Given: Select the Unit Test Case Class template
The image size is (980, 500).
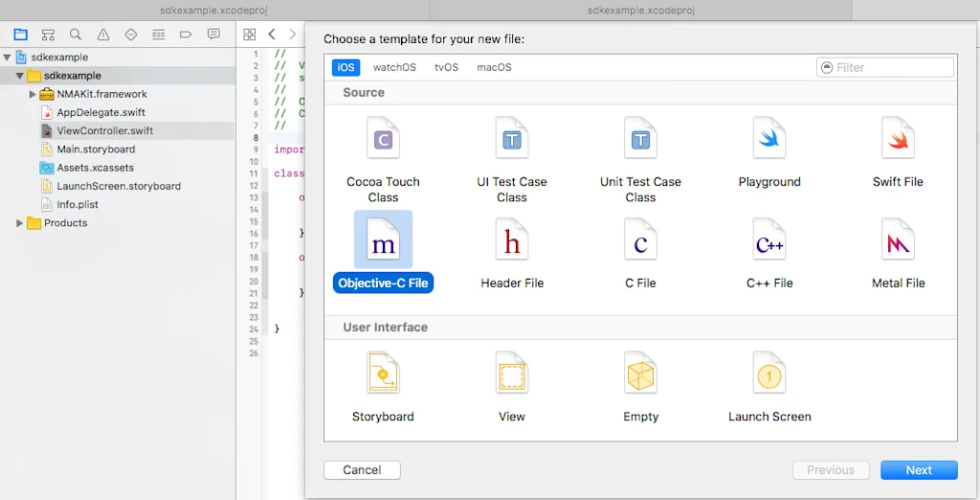Looking at the screenshot, I should pos(640,160).
